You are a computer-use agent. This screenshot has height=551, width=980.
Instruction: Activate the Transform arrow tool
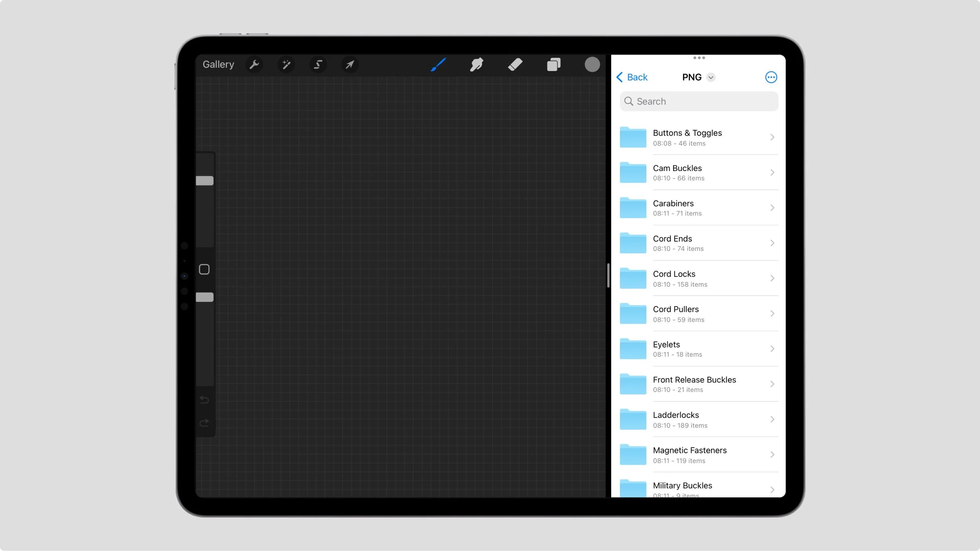(350, 64)
